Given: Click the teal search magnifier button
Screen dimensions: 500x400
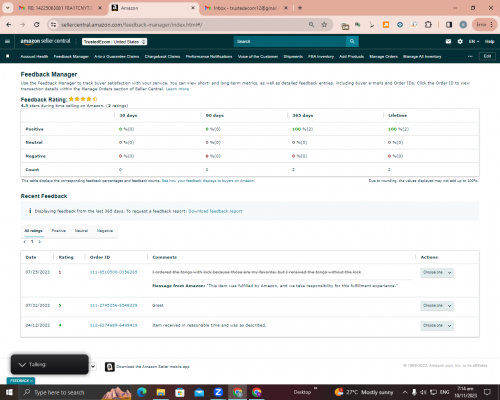Looking at the screenshot, I should [352, 41].
